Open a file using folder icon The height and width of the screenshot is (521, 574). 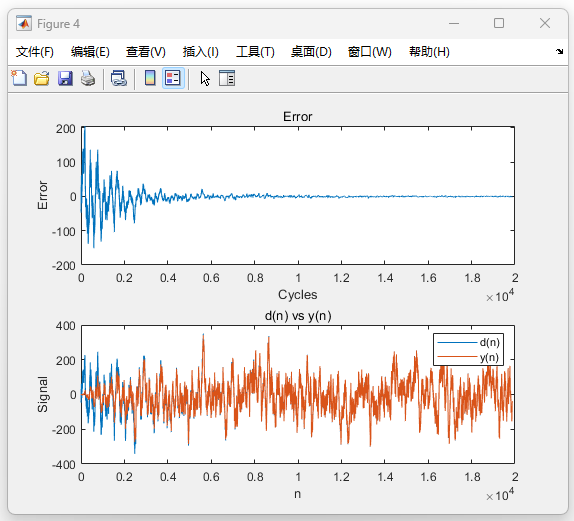42,78
